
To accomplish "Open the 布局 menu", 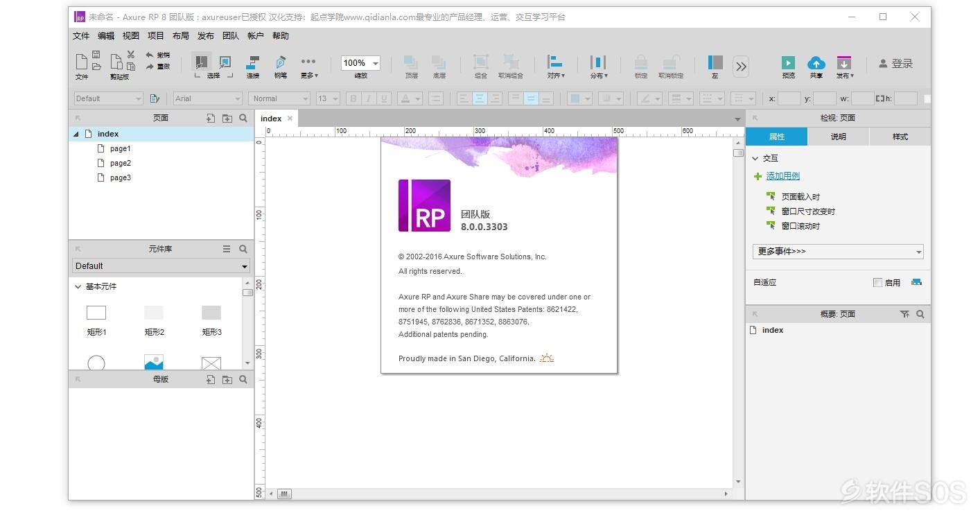I will (181, 35).
